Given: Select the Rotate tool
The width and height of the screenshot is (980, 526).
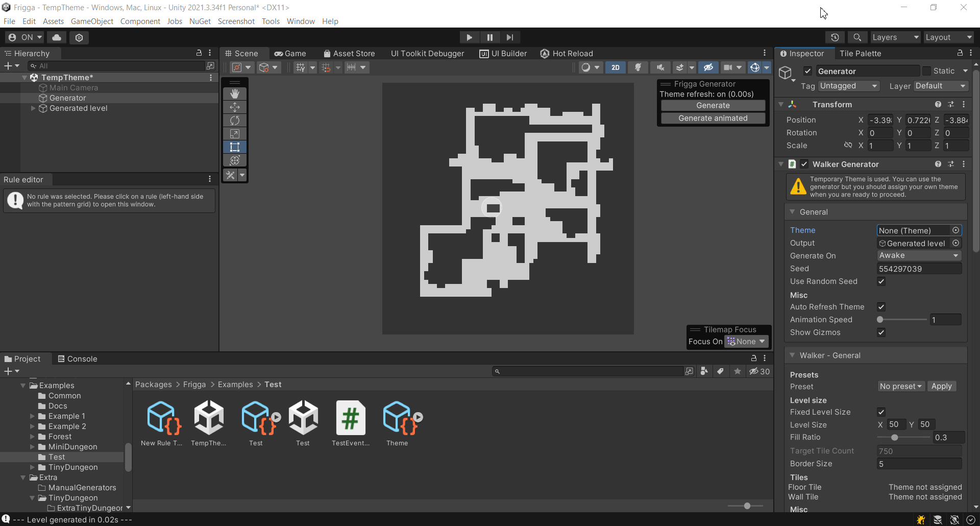Looking at the screenshot, I should [x=235, y=121].
